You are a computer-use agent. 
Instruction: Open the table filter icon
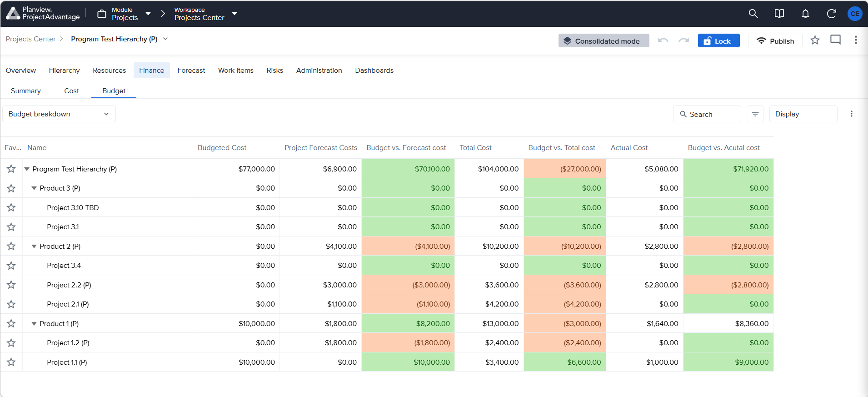pyautogui.click(x=755, y=114)
